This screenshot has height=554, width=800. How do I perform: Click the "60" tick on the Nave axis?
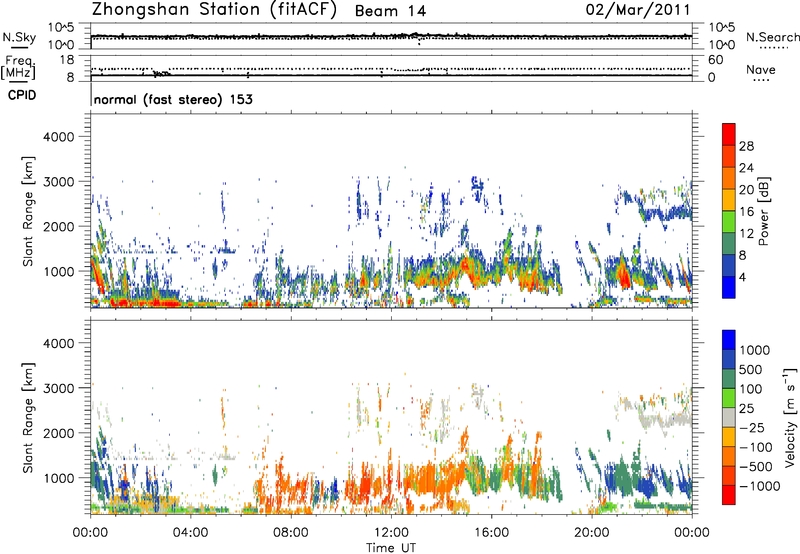715,60
